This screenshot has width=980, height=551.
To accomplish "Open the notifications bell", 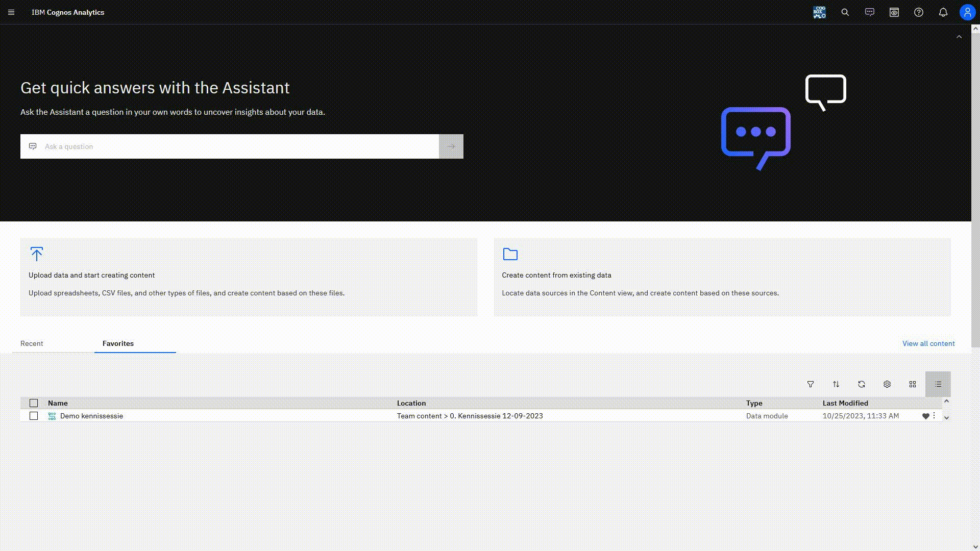I will tap(943, 12).
